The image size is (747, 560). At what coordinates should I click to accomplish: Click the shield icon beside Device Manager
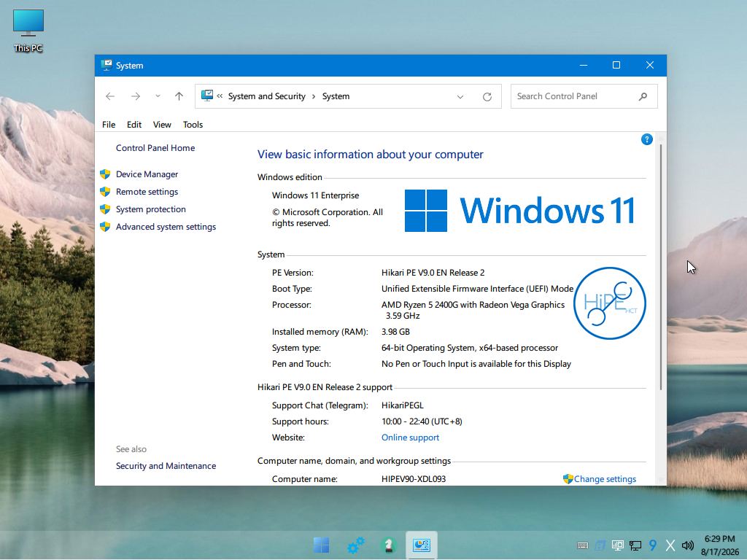(105, 174)
